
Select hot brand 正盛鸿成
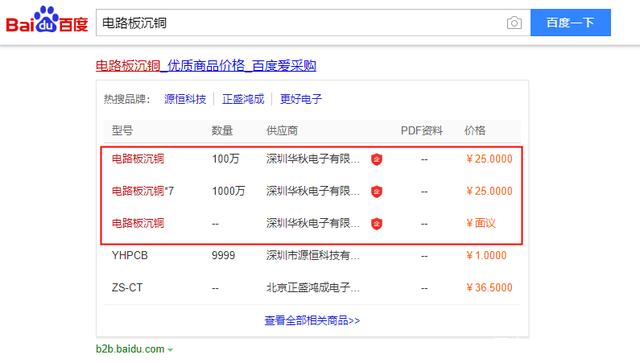pyautogui.click(x=243, y=99)
